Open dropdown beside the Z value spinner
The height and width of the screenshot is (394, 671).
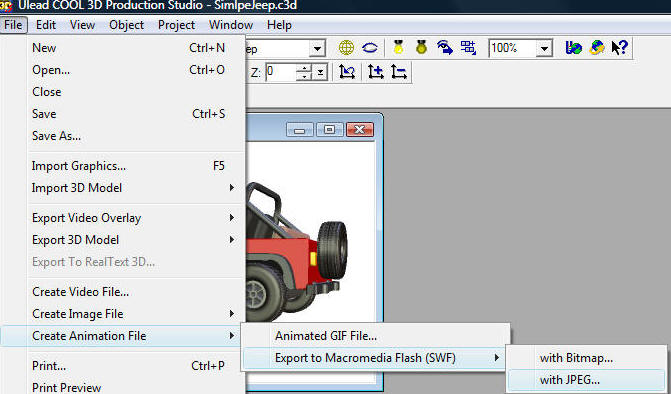pos(320,72)
